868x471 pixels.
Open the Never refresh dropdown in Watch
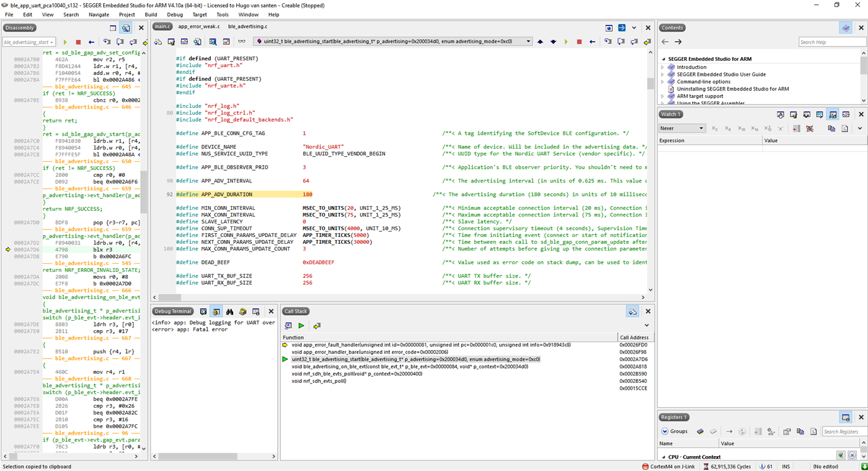(x=682, y=128)
